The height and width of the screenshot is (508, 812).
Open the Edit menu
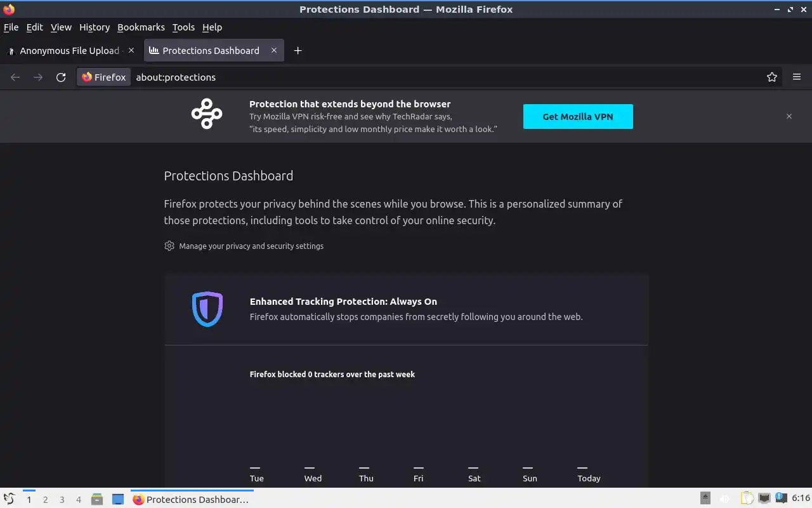(34, 27)
